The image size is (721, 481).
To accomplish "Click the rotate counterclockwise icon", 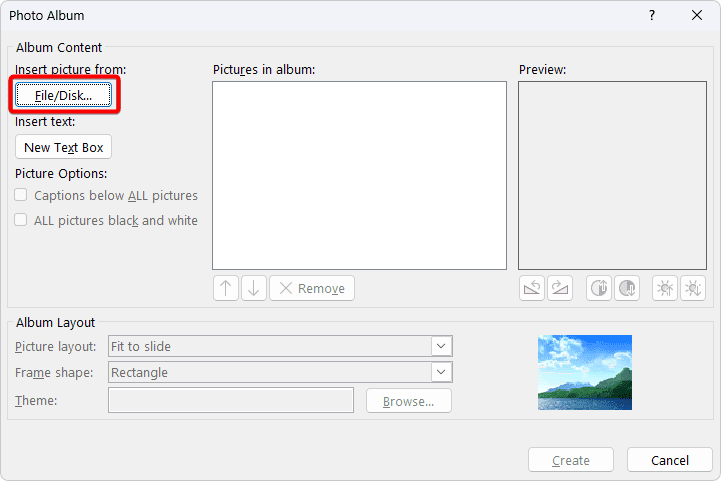I will coord(532,288).
